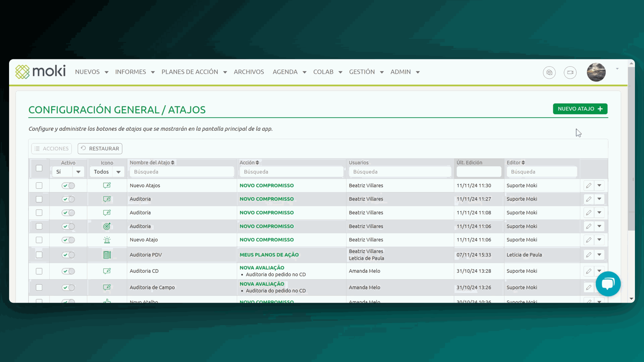The width and height of the screenshot is (644, 362).
Task: Click the target icon in Auditoria row
Action: [107, 226]
